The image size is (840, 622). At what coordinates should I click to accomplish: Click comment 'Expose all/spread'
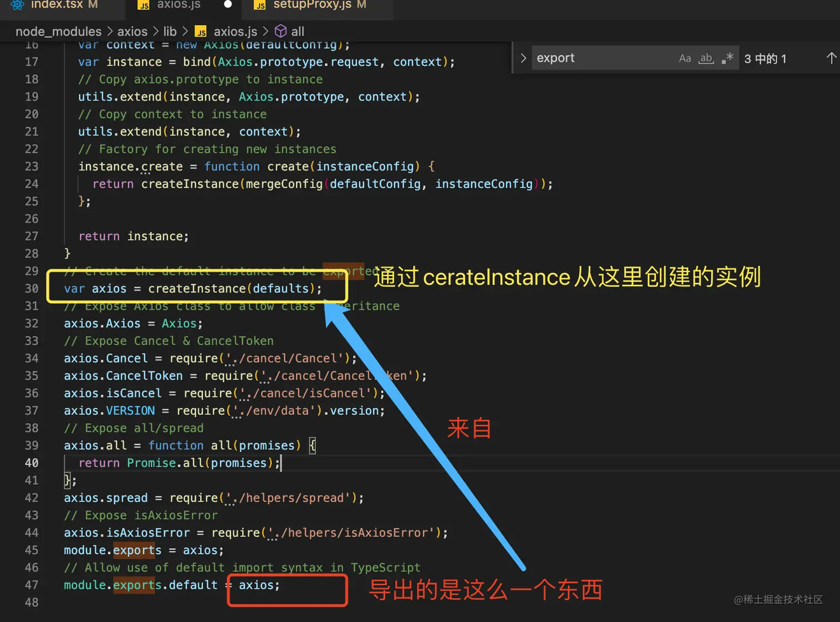134,428
